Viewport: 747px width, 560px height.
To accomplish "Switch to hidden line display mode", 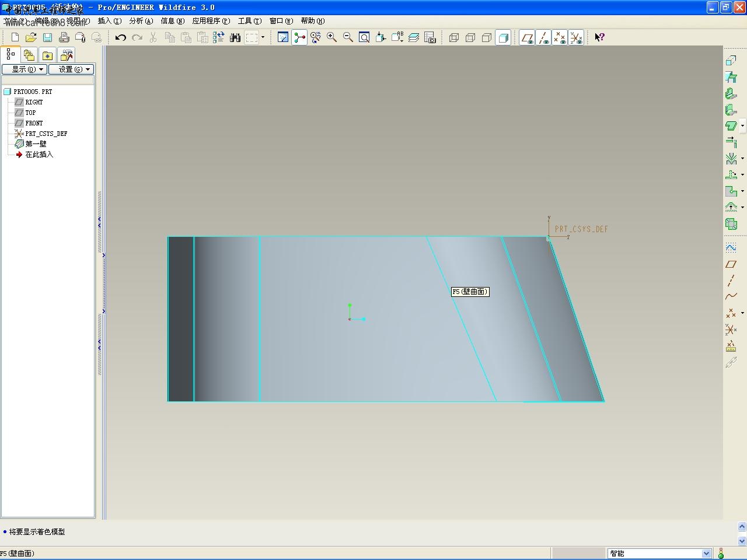I will (x=470, y=37).
